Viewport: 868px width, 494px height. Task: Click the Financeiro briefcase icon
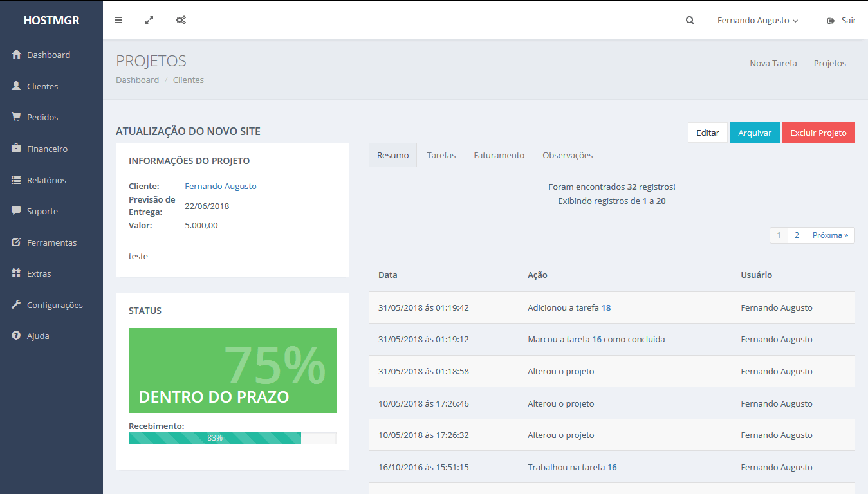[17, 149]
